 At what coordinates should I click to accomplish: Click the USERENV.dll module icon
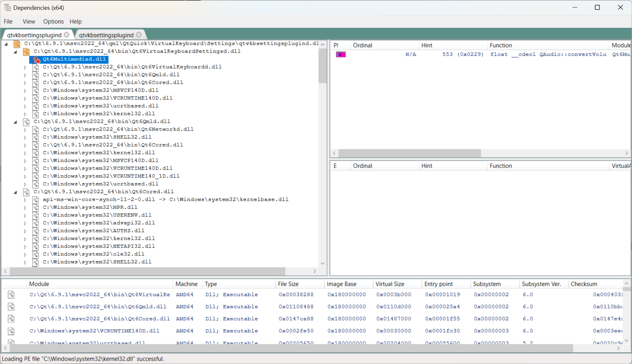pos(36,215)
